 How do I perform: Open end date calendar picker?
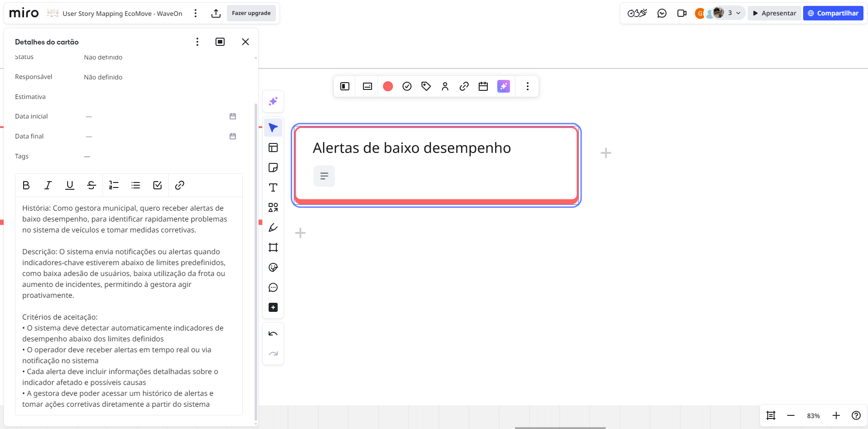tap(233, 136)
